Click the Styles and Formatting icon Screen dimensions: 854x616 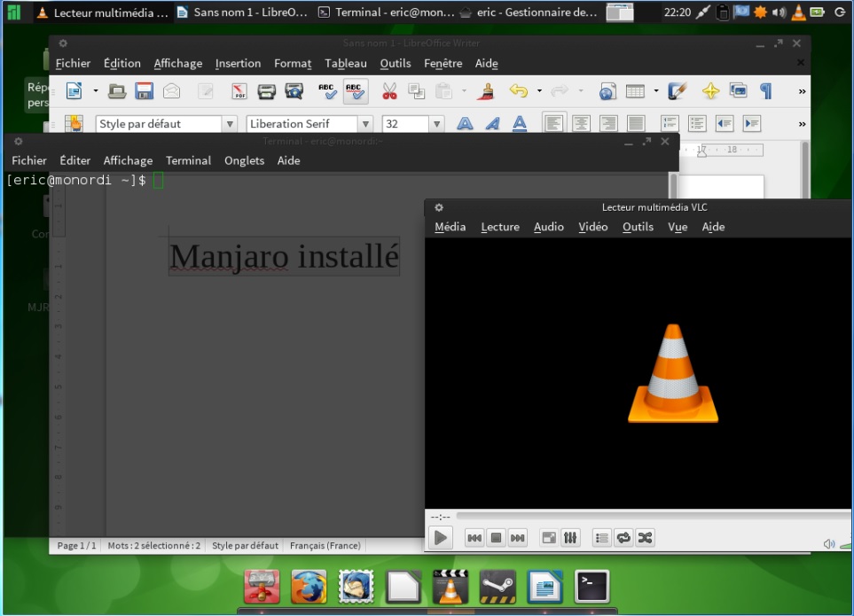point(74,123)
